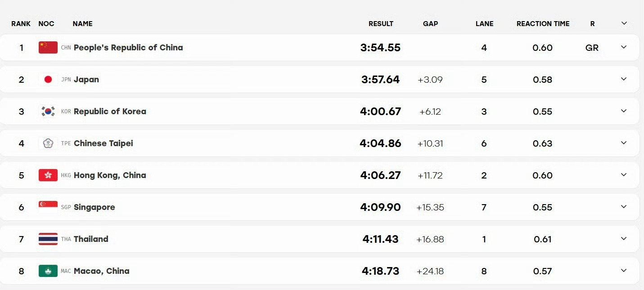This screenshot has height=290, width=644.
Task: Expand all rows using header chevron
Action: pos(624,23)
